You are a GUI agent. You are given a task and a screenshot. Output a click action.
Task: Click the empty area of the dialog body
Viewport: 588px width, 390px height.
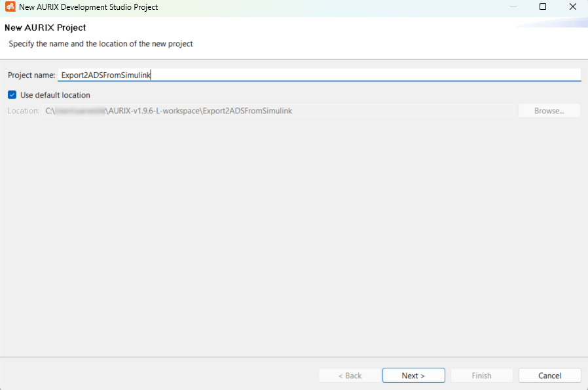293,236
